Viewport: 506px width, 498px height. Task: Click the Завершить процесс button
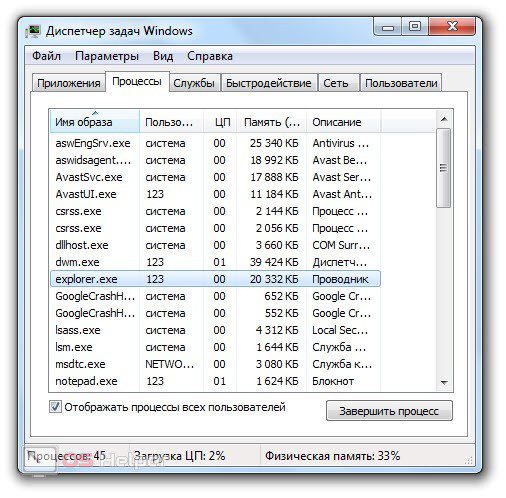pos(389,411)
